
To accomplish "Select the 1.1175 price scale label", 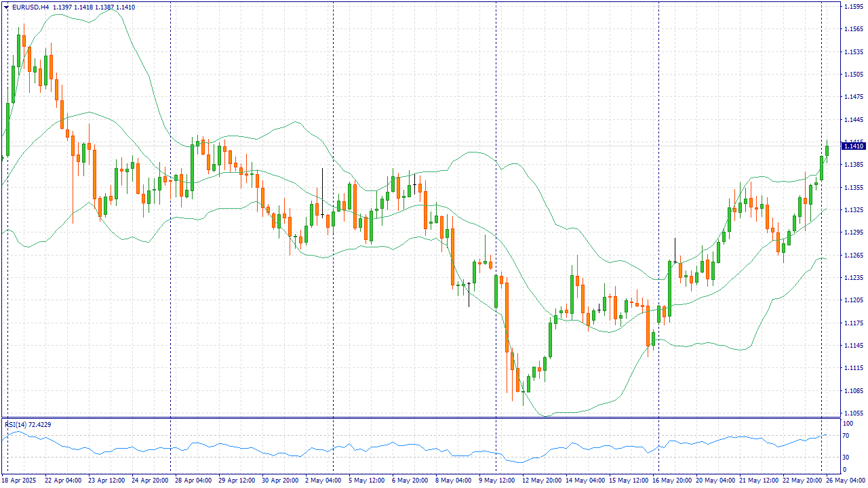I will pyautogui.click(x=853, y=323).
